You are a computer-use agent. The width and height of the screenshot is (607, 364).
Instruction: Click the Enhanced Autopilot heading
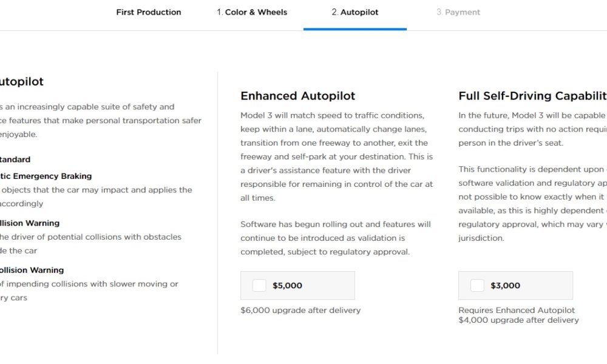pyautogui.click(x=297, y=96)
